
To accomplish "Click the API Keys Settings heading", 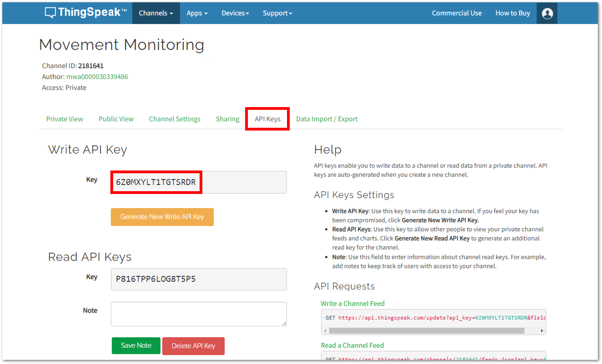I will pyautogui.click(x=354, y=195).
